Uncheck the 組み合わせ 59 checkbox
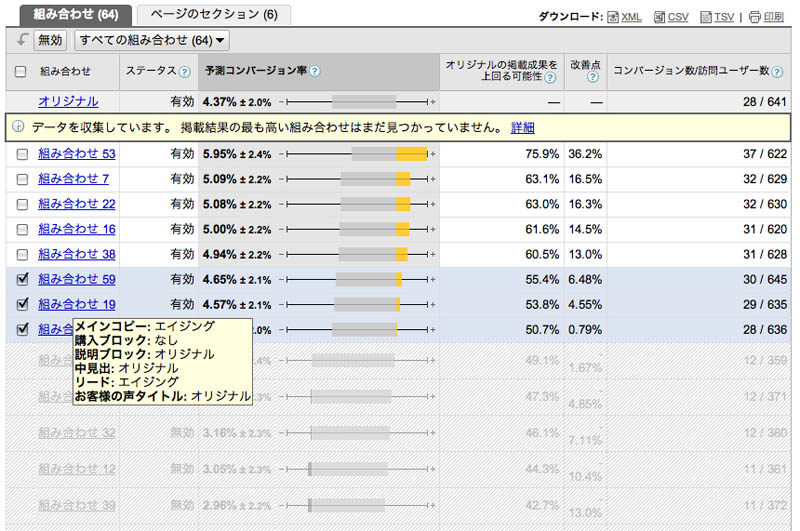Image resolution: width=800 pixels, height=531 pixels. (22, 280)
